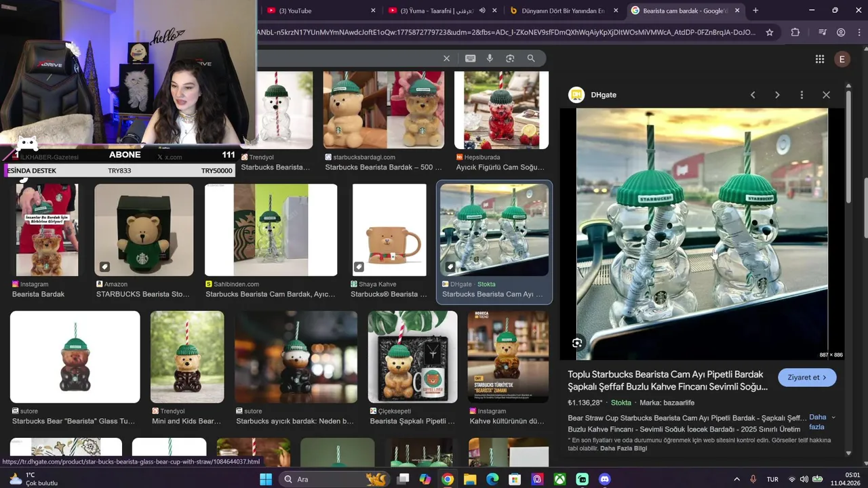
Task: Close the DHgate image preview panel
Action: pos(826,95)
